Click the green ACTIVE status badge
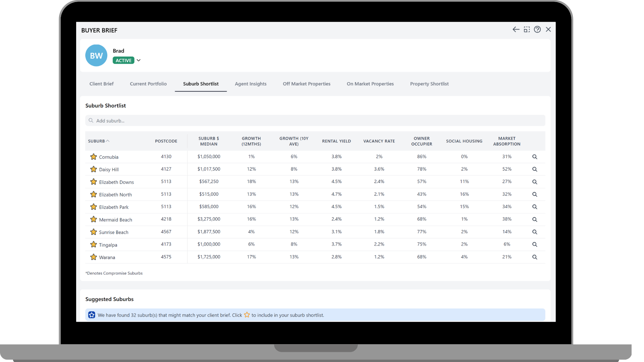Image resolution: width=644 pixels, height=362 pixels. pos(123,60)
